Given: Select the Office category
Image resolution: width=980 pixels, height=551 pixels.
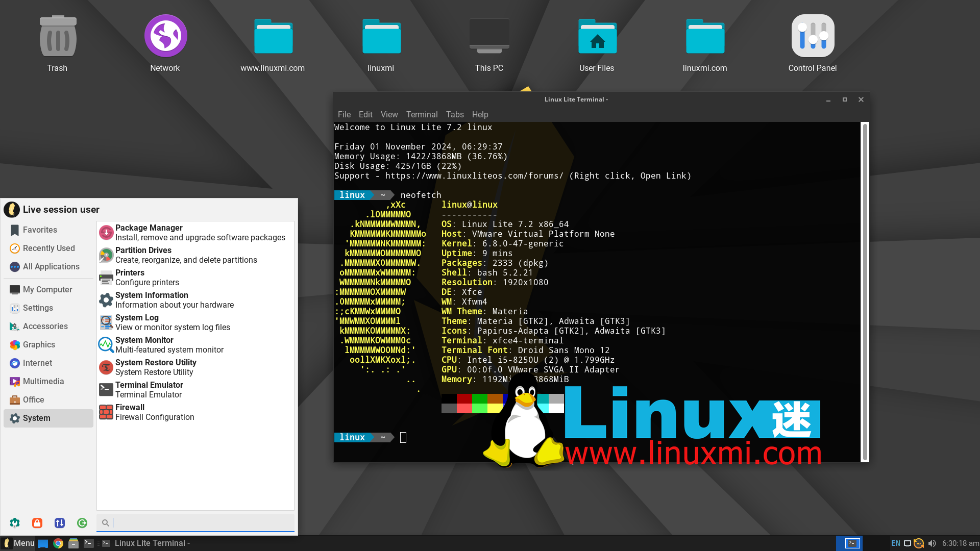Looking at the screenshot, I should coord(48,400).
